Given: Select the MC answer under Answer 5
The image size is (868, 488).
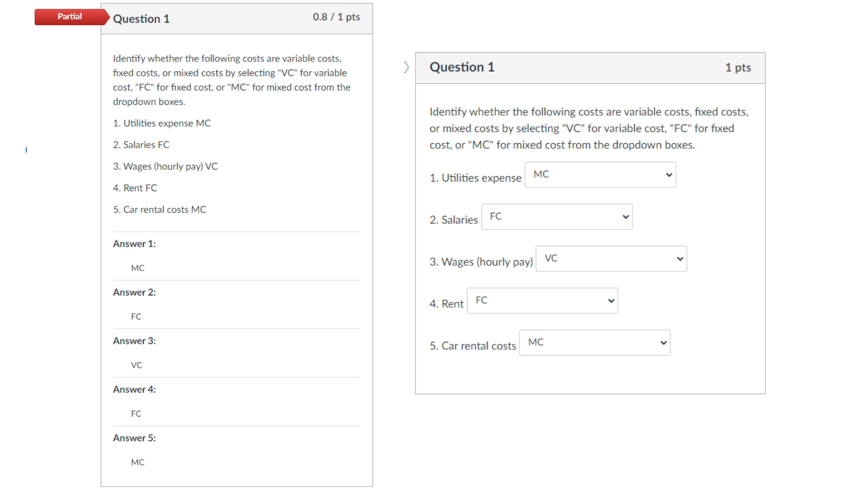Looking at the screenshot, I should click(137, 462).
